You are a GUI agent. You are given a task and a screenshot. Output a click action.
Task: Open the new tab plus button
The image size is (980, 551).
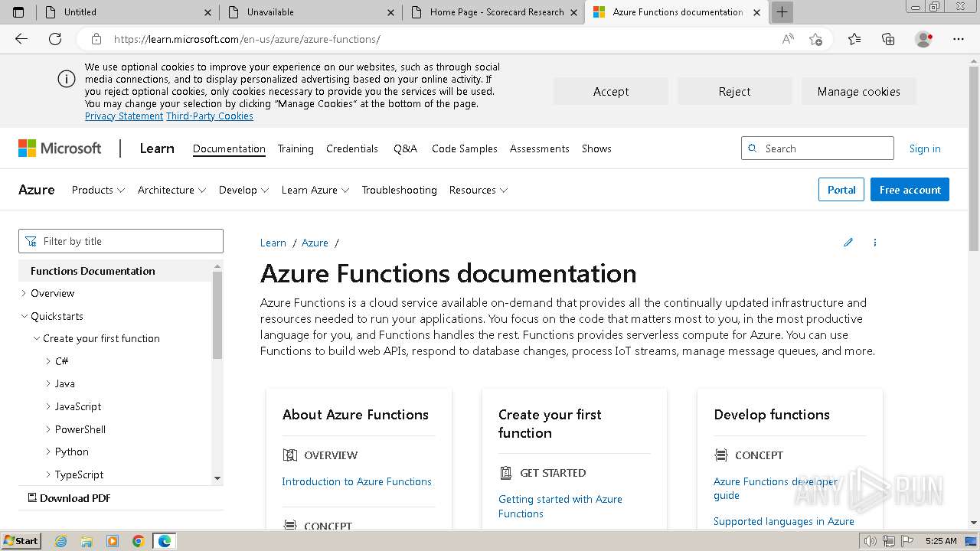[782, 12]
